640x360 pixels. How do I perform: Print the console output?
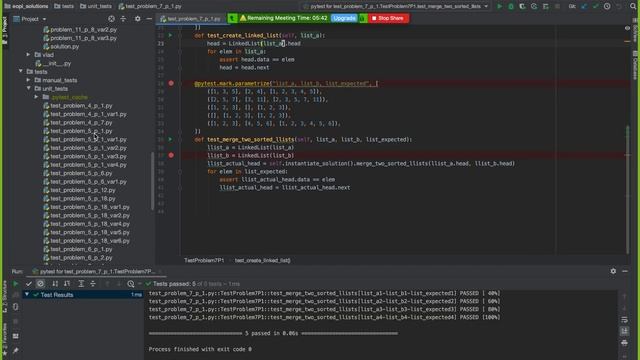point(624,343)
